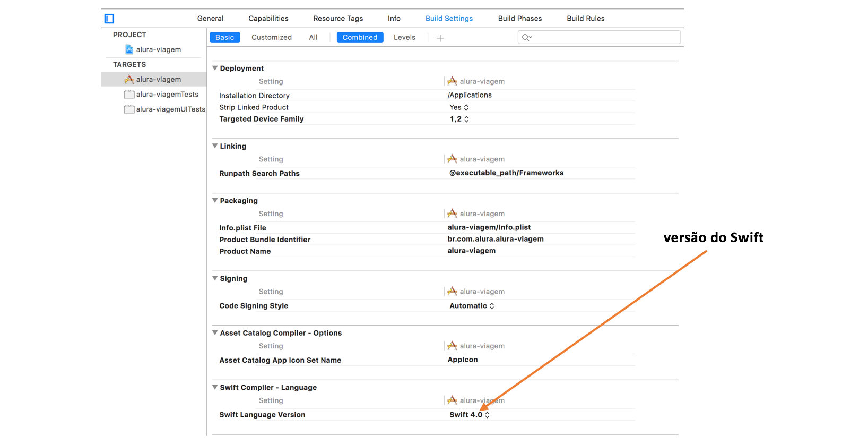868x444 pixels.
Task: Select the Swift Language Version setting
Action: pyautogui.click(x=262, y=415)
